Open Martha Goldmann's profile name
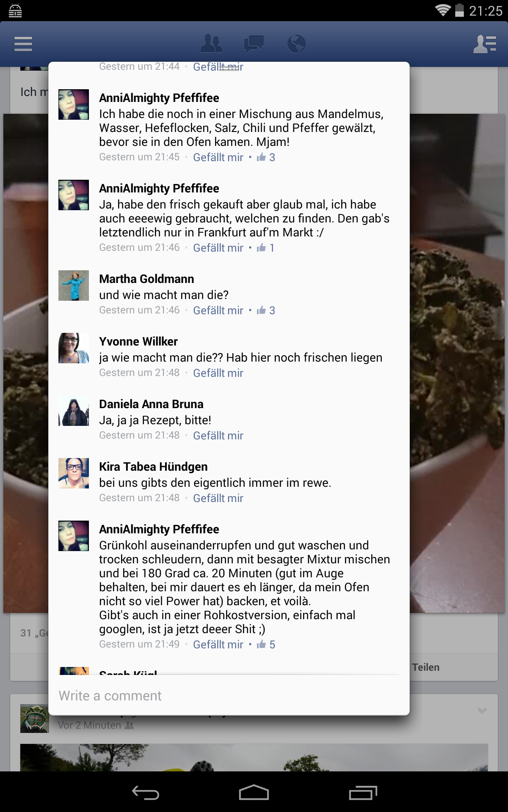 pyautogui.click(x=146, y=279)
